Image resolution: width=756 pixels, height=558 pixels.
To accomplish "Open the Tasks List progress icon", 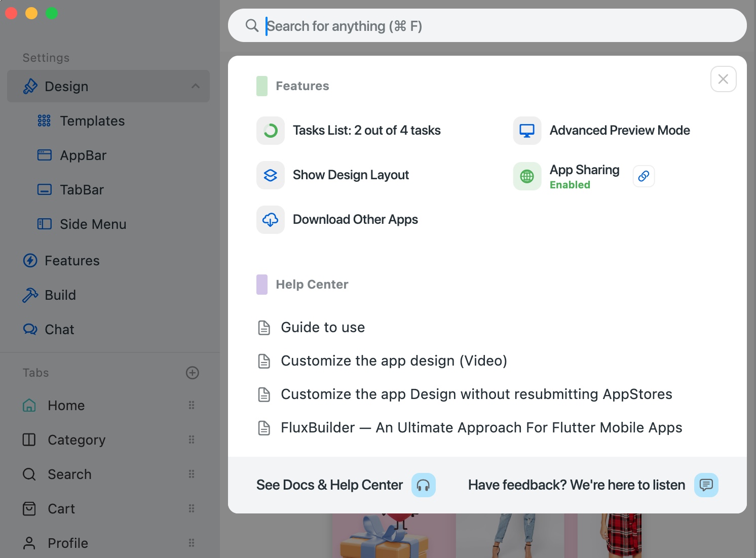I will (271, 131).
